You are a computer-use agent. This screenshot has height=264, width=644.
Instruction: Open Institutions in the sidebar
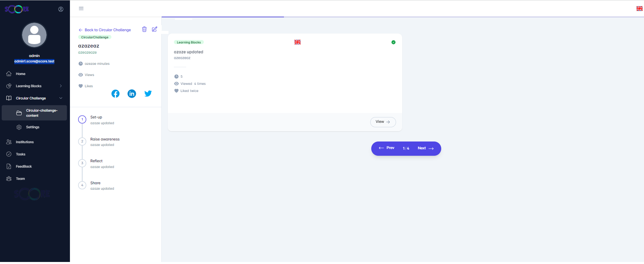click(24, 142)
